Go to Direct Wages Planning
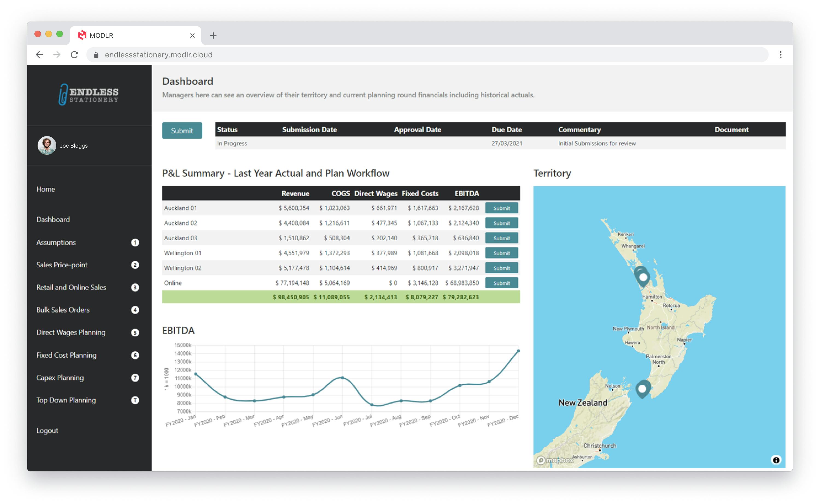 pyautogui.click(x=71, y=332)
